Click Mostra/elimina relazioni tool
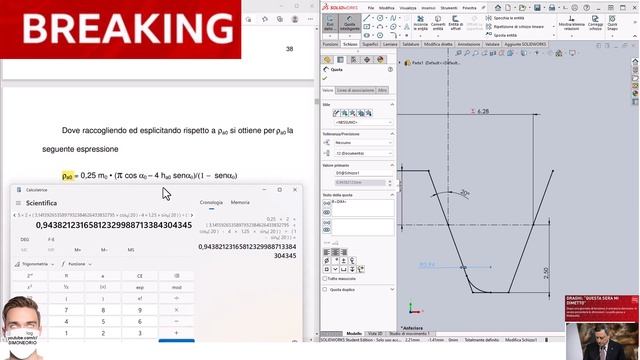Viewport: 640px width, 360px height. 571,23
